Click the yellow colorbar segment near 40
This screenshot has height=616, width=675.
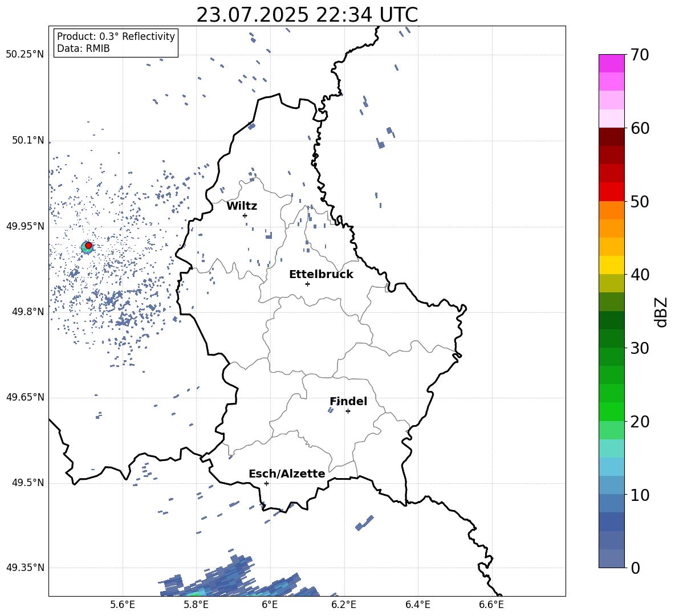coord(611,265)
